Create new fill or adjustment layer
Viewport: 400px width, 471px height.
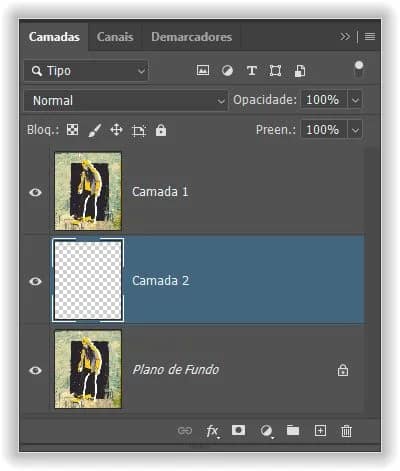click(x=266, y=431)
